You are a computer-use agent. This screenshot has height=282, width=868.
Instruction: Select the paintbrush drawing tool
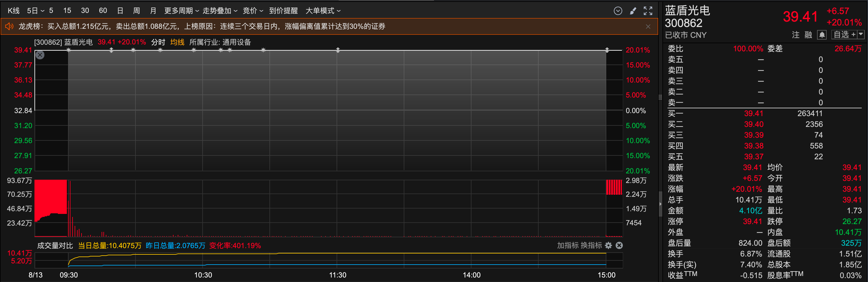[633, 11]
